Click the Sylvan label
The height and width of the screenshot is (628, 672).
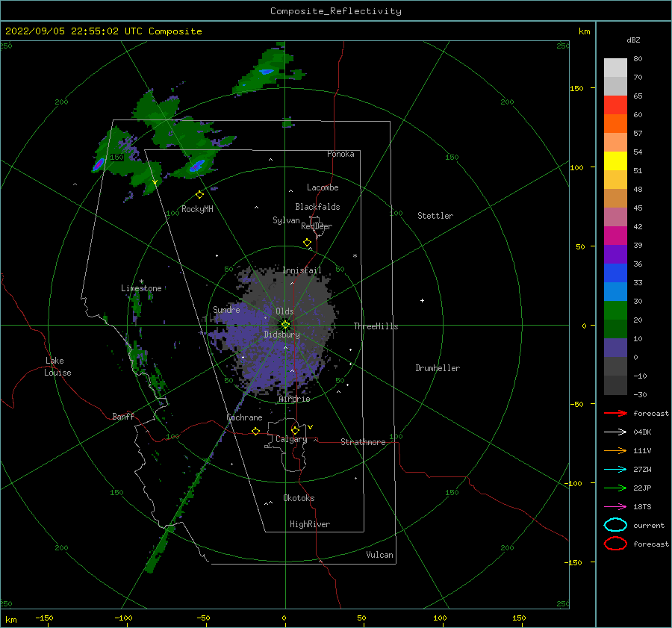[x=286, y=220]
